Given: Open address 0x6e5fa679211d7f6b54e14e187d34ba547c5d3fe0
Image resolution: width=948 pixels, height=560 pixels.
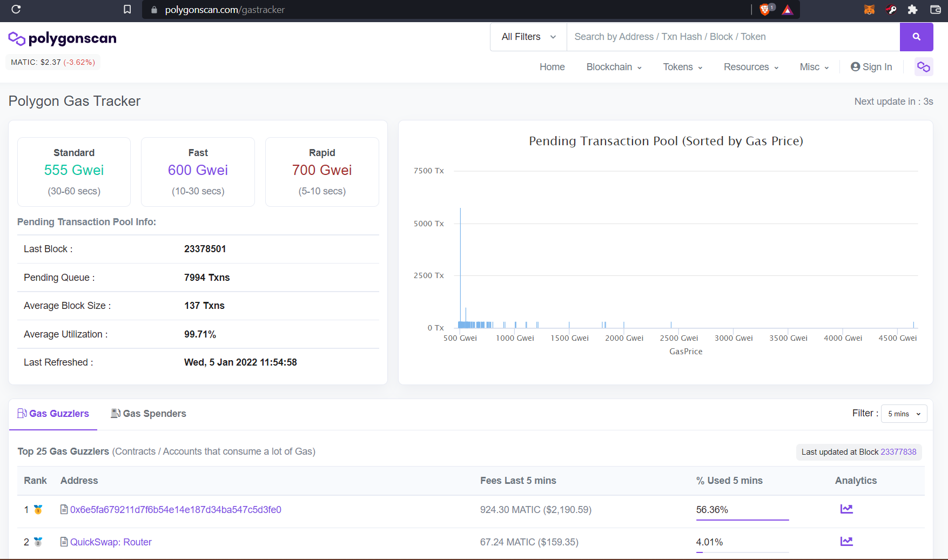Looking at the screenshot, I should tap(176, 510).
